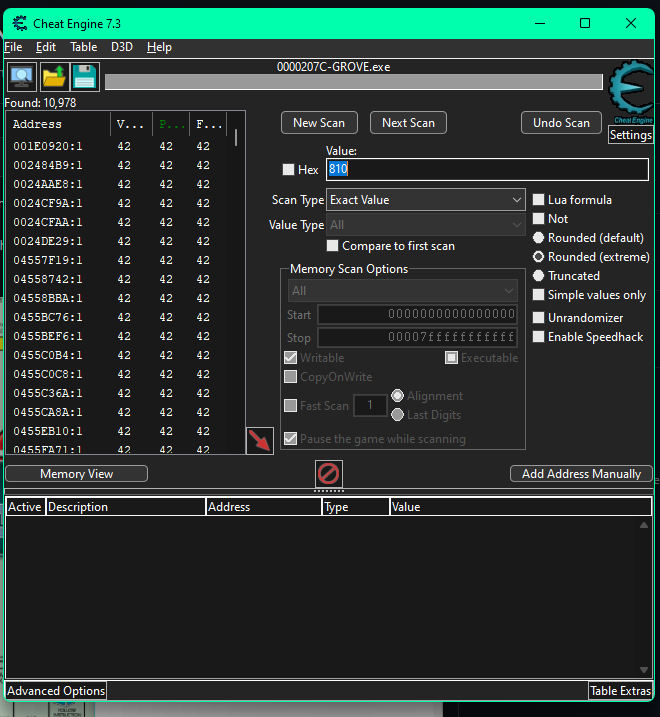Open the memory region All dropdown
The height and width of the screenshot is (717, 660).
click(401, 291)
